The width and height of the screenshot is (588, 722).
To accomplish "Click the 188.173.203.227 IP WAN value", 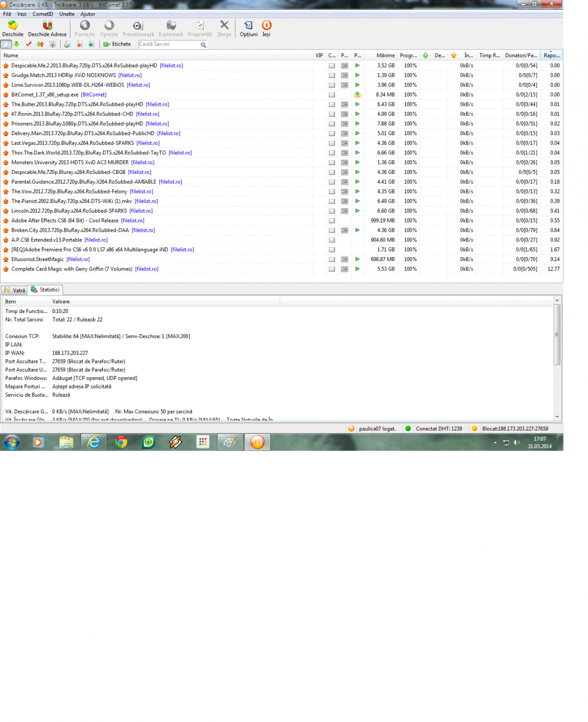I will coord(70,353).
